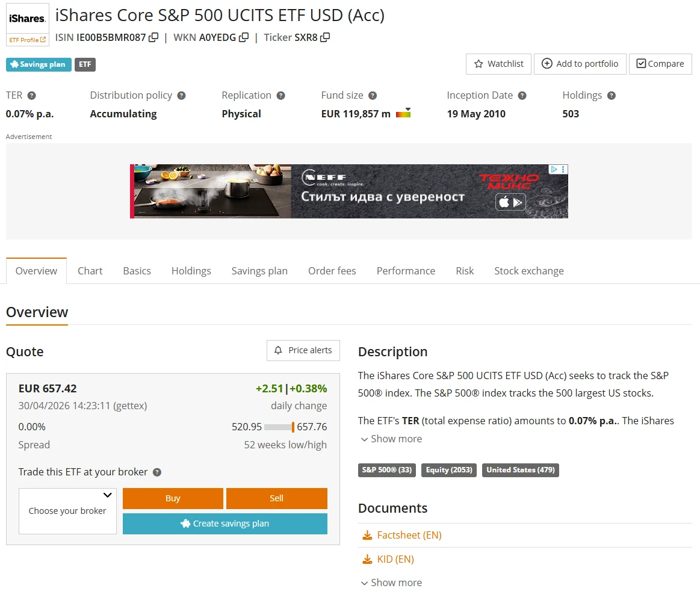
Task: Copy the ISIN code to clipboard
Action: (x=153, y=37)
